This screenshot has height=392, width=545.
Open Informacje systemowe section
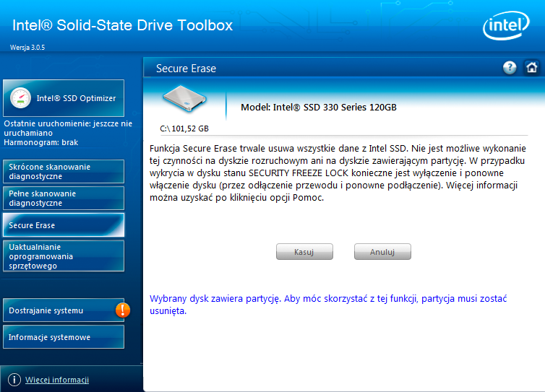[x=64, y=337]
